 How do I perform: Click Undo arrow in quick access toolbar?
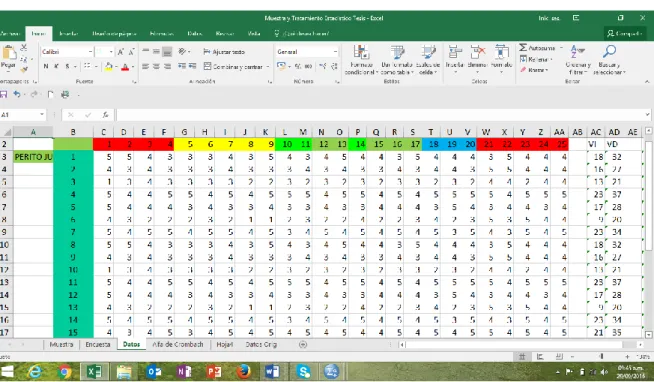(17, 95)
